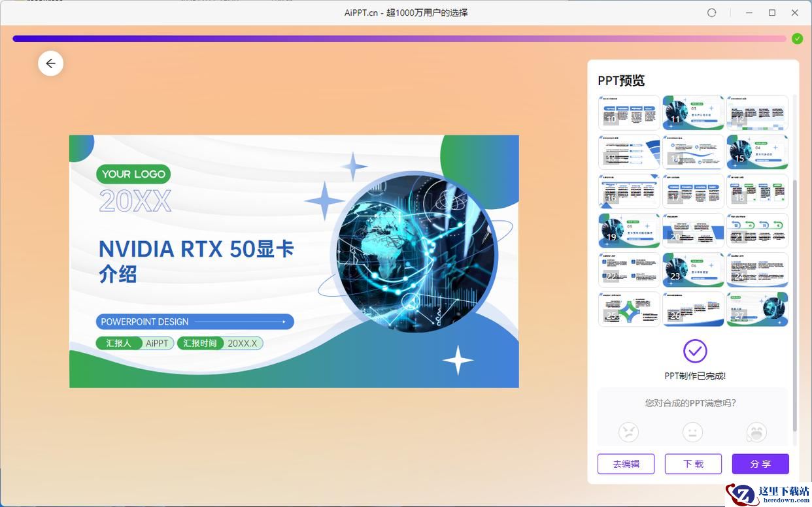
Task: Select the neutral face rating icon
Action: [692, 432]
